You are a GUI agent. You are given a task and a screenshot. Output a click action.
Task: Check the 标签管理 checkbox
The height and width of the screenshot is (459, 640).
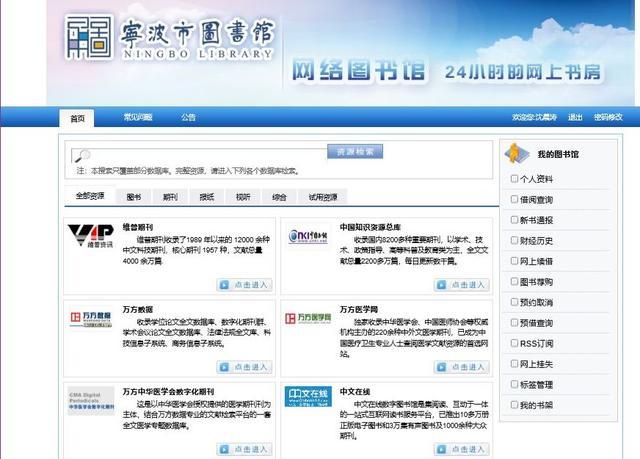(x=514, y=384)
